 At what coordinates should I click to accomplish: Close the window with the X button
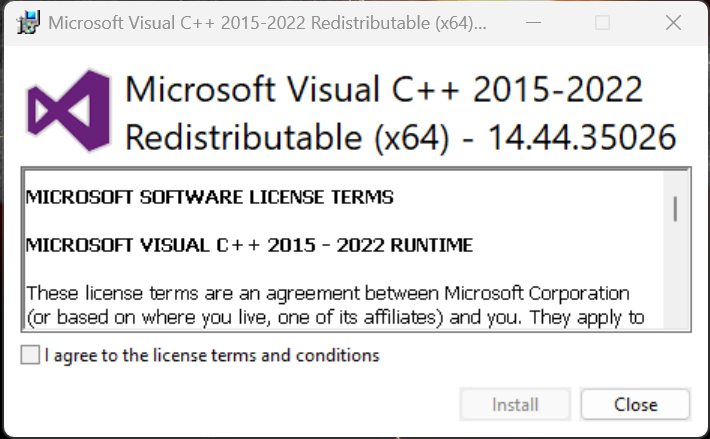pyautogui.click(x=673, y=22)
